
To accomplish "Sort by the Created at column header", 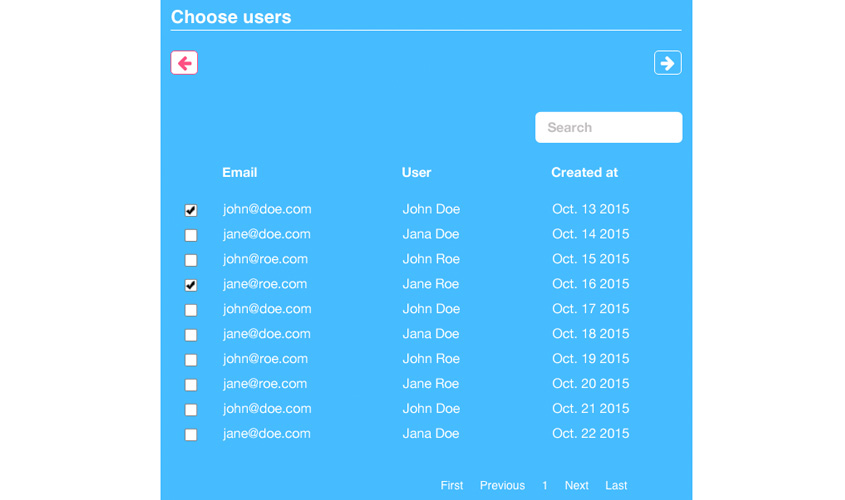I will click(584, 172).
